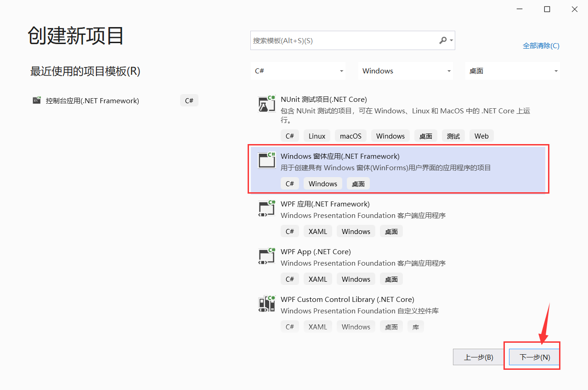Screen dimensions: 588x390
Task: Select WPF Custom Control Library (.NET Core) title
Action: tap(347, 299)
